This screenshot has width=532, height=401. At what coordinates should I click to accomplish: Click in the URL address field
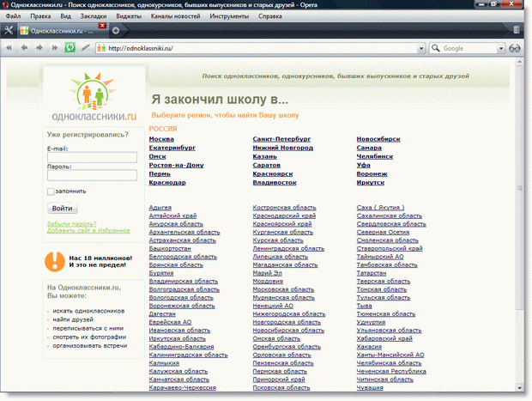click(261, 48)
